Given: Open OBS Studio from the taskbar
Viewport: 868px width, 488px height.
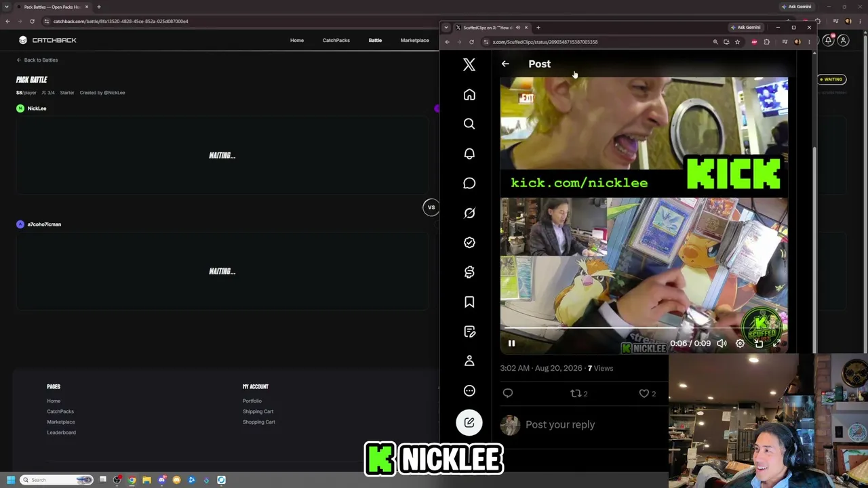Looking at the screenshot, I should (117, 480).
